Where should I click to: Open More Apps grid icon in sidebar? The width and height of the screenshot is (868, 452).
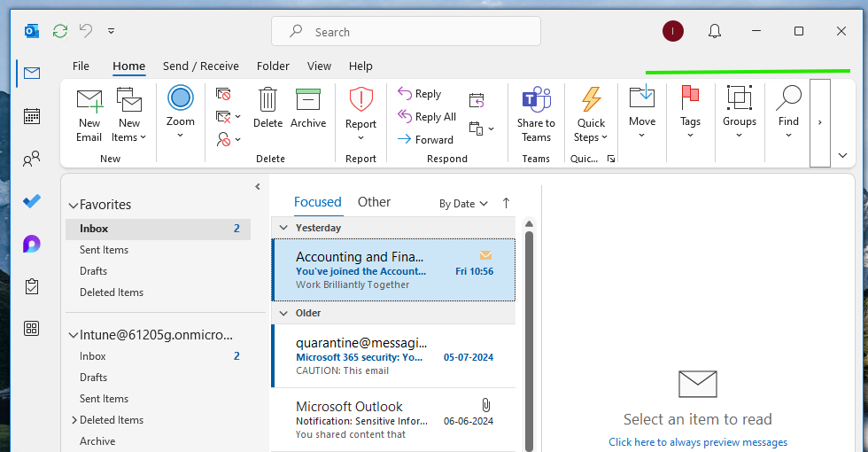[32, 329]
